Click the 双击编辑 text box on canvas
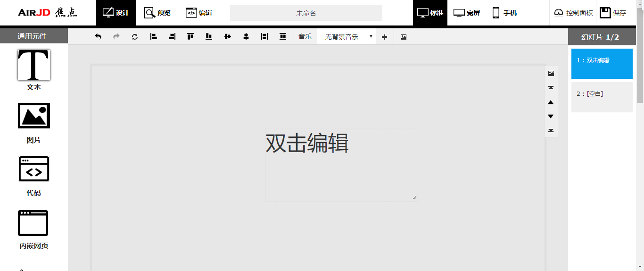 click(342, 164)
